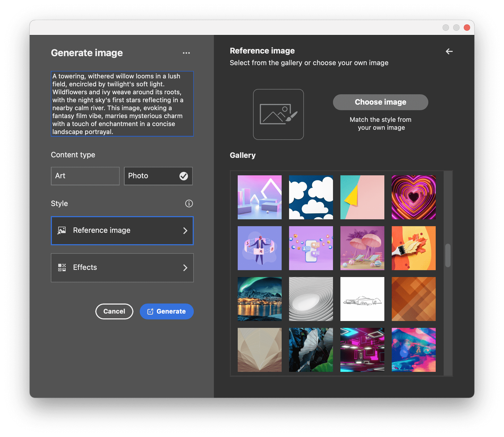Toggle the Photo content type checkmark

184,176
